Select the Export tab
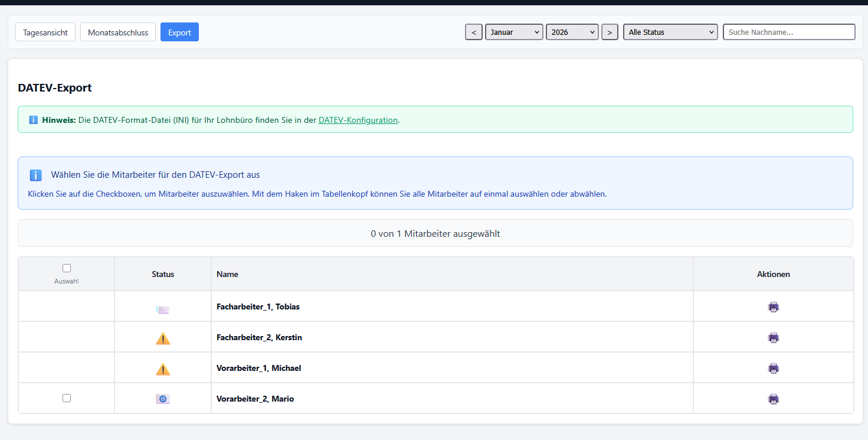 point(179,32)
